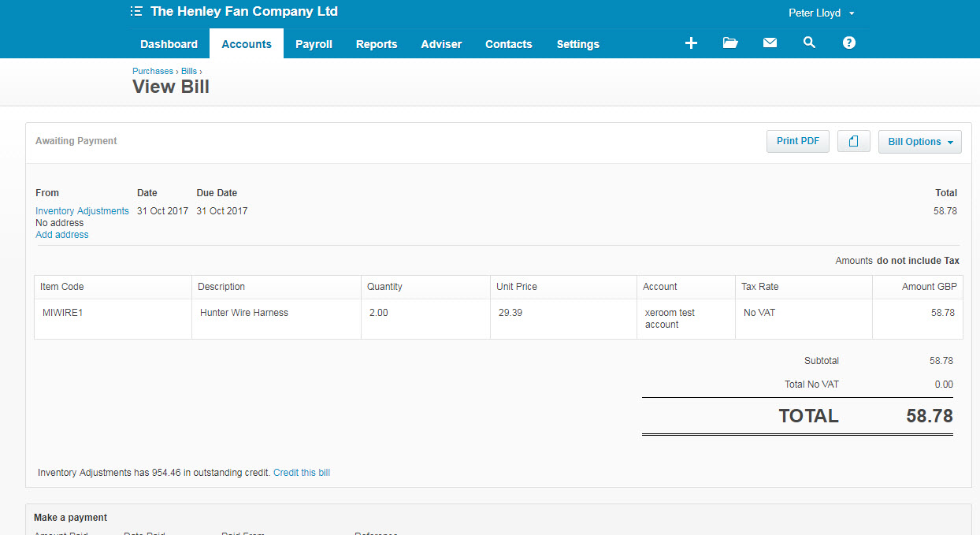Click the copy document icon button
Viewport: 980px width, 535px height.
coord(853,142)
